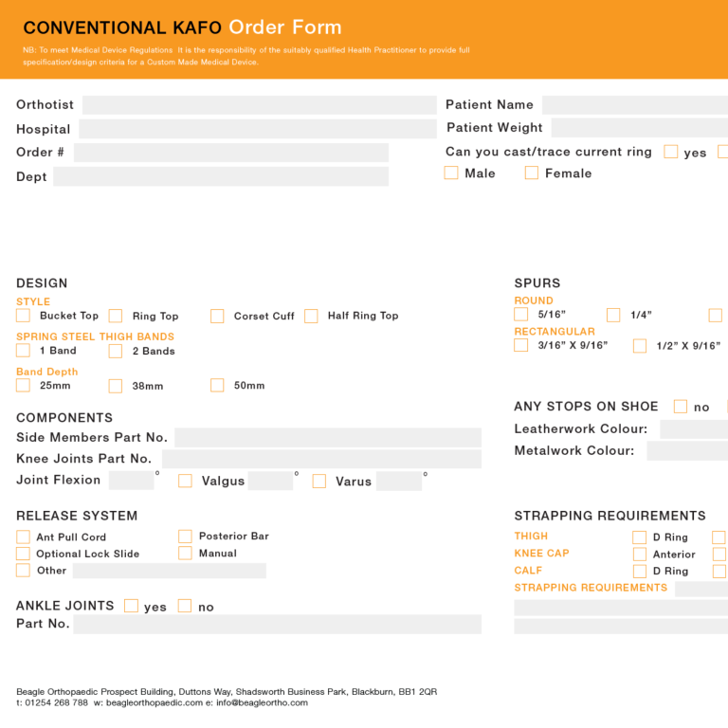
Task: Click the Side Members Part No. field
Action: click(328, 437)
